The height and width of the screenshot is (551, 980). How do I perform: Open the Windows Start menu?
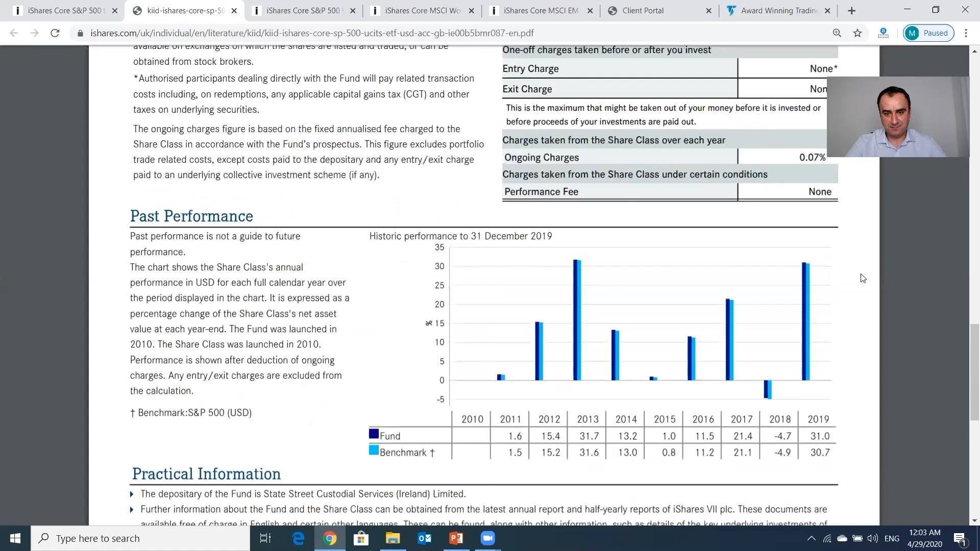coord(15,538)
